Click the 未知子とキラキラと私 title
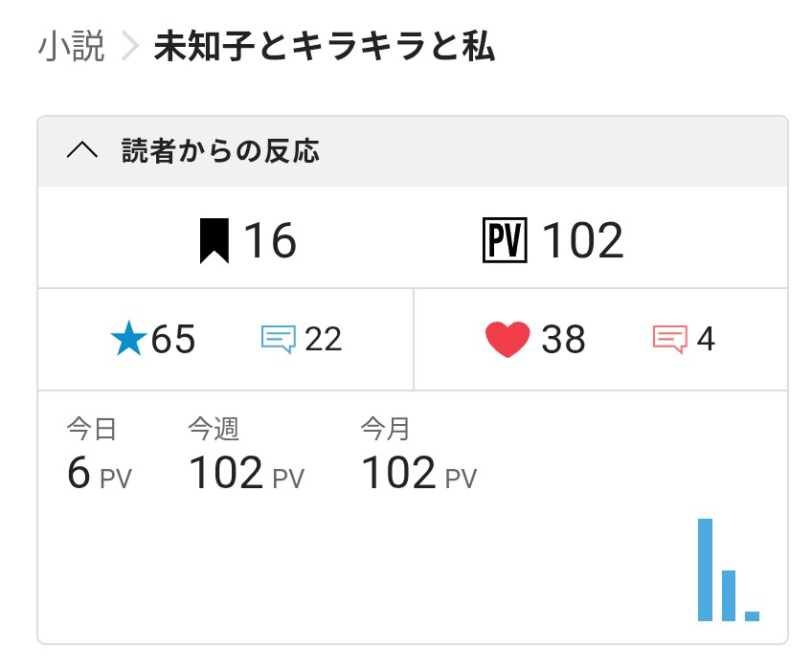 (x=325, y=48)
